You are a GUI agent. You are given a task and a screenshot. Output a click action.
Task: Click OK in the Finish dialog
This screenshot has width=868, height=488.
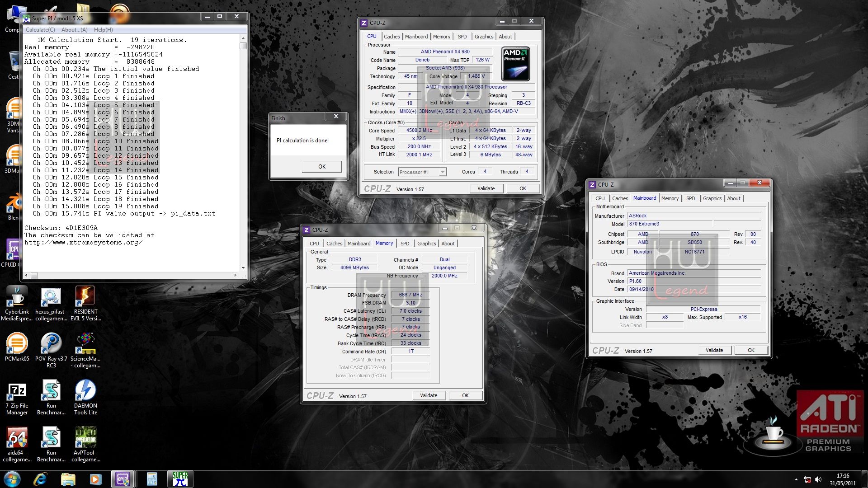(x=321, y=167)
